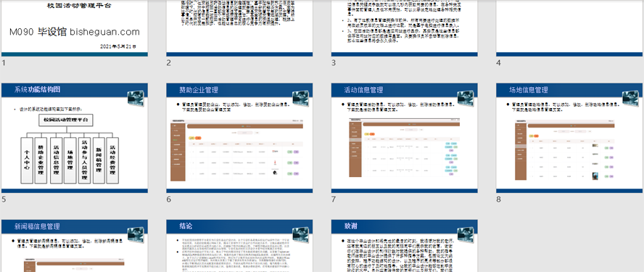Select slide 6 赞助企业管理 thumbnail

coord(239,138)
